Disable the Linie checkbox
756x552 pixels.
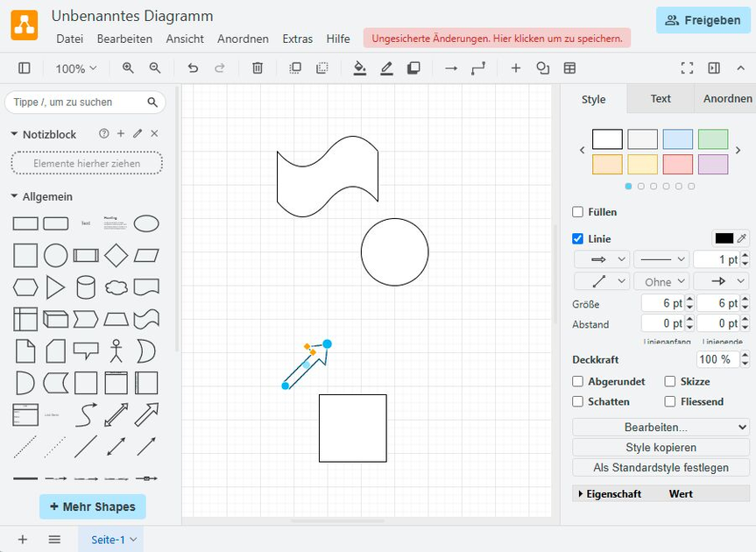(576, 238)
